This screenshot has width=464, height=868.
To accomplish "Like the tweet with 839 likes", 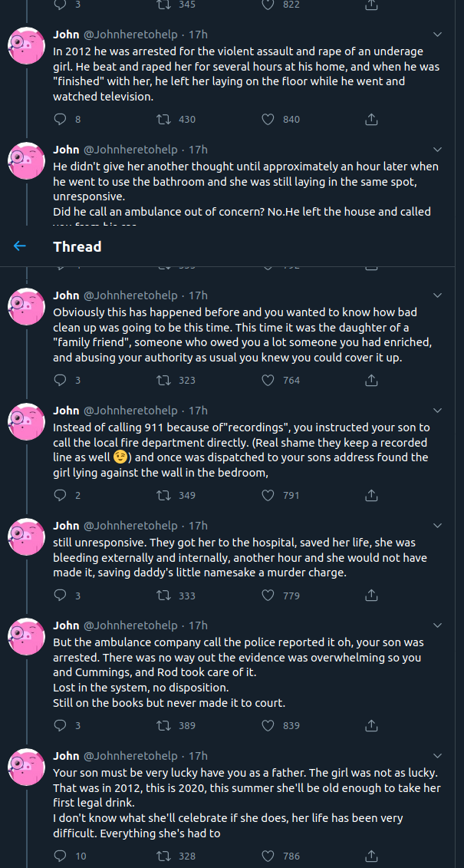I will [x=268, y=726].
